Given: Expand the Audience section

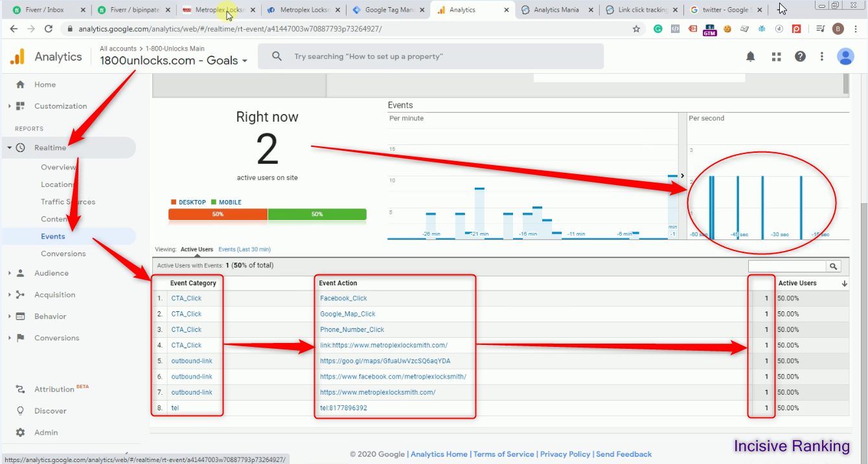Looking at the screenshot, I should click(10, 273).
